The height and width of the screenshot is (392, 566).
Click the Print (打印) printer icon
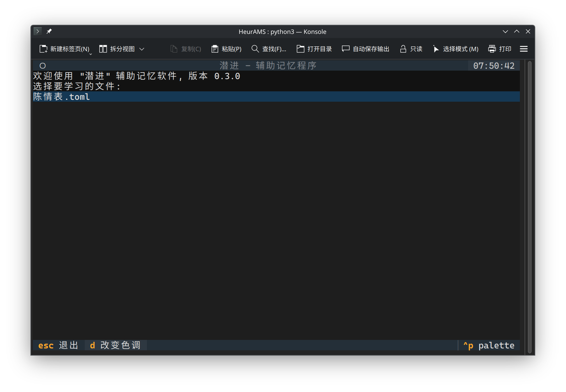492,49
